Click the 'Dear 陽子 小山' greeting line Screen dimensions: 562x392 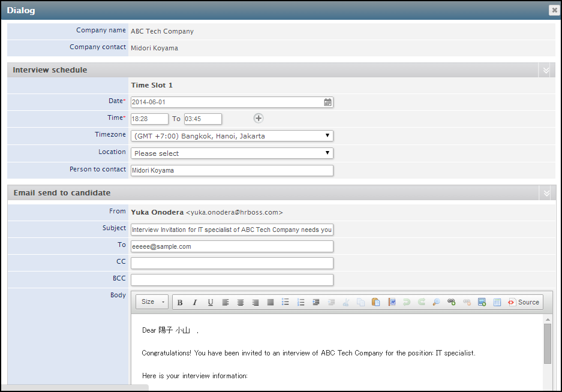click(170, 330)
